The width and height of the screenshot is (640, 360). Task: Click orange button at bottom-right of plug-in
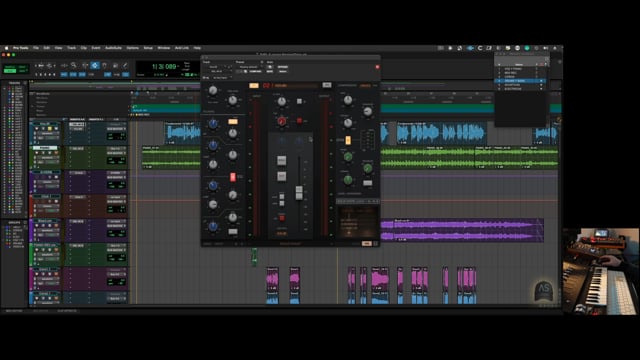[367, 244]
